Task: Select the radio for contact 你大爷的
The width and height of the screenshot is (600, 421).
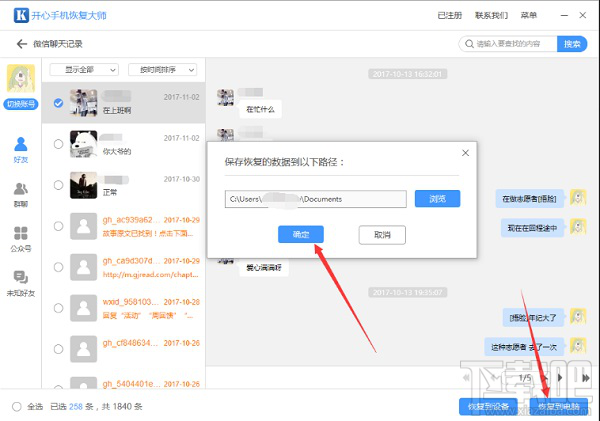Action: click(58, 144)
